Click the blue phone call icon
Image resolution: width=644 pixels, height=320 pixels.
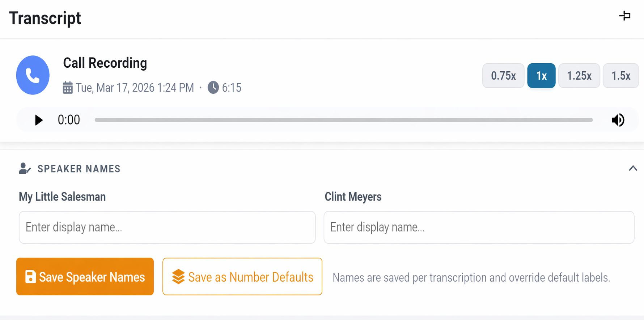33,75
